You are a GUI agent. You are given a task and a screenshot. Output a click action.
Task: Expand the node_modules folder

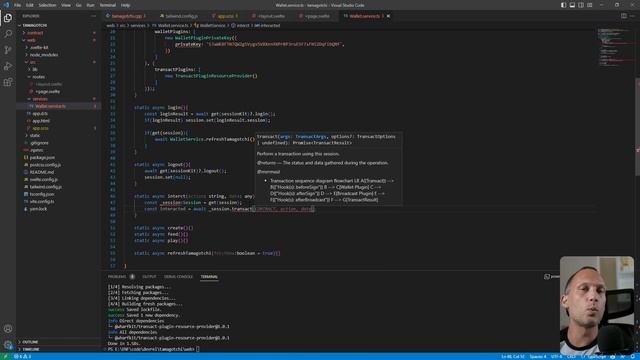tap(58, 55)
